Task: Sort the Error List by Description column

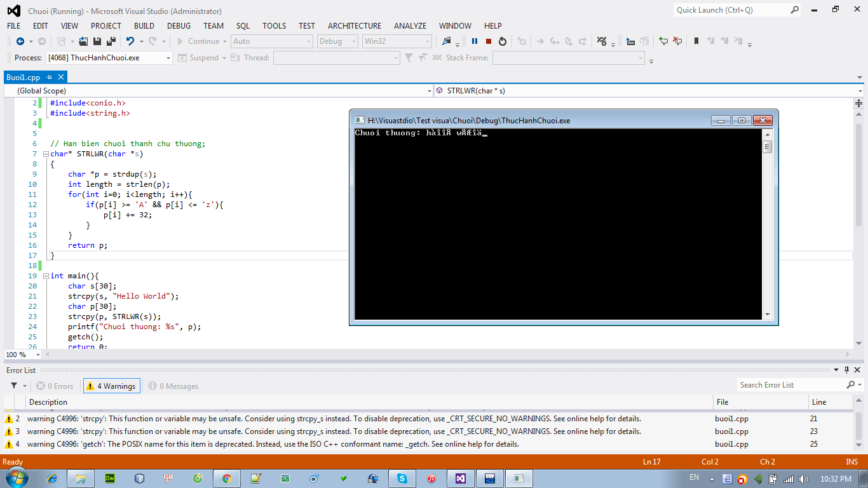Action: pos(48,402)
